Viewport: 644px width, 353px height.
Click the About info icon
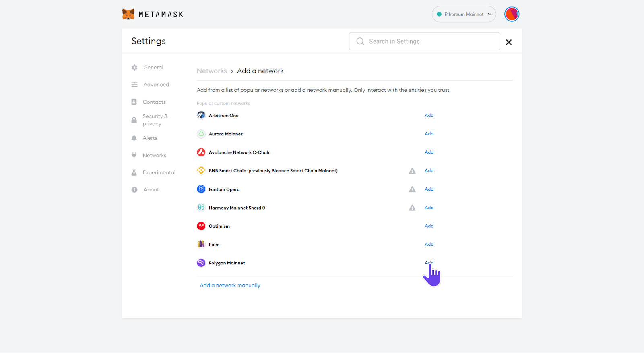coord(134,190)
